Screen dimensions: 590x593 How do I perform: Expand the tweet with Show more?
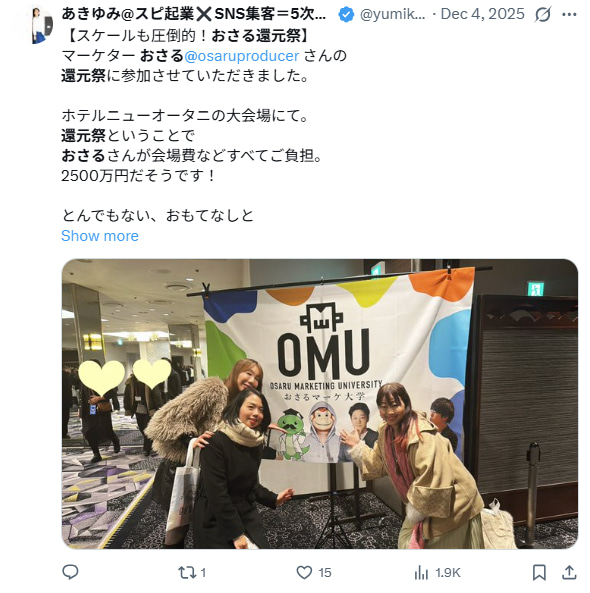(100, 236)
